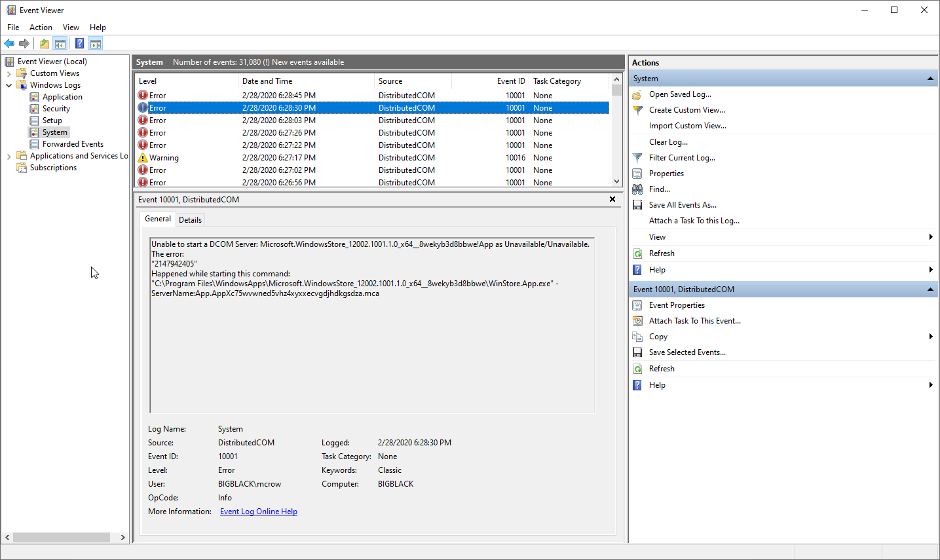Click the console tree horizontal scrollbar right arrow

click(x=122, y=537)
